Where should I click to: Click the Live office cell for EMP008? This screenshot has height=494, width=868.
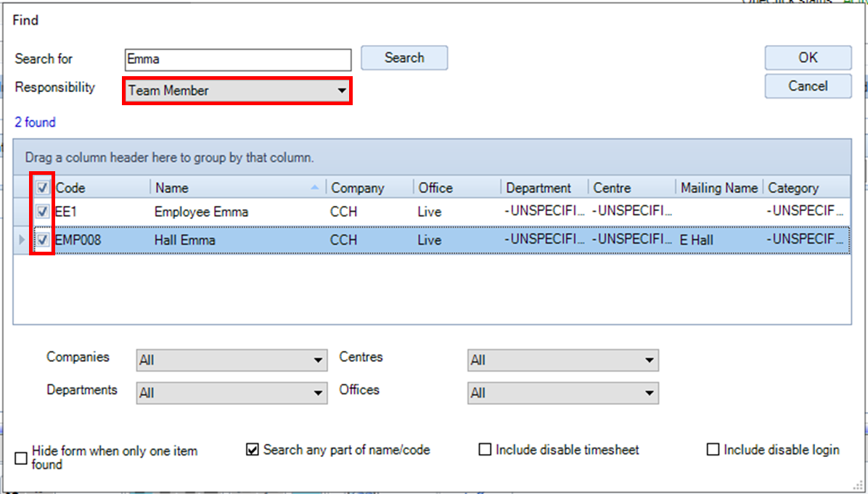pyautogui.click(x=457, y=240)
